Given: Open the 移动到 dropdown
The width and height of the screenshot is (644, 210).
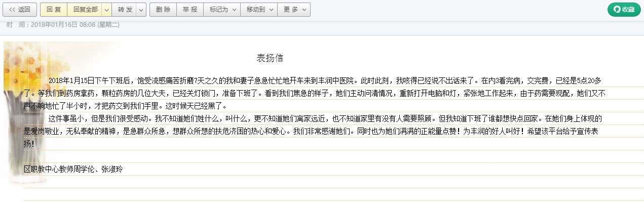Looking at the screenshot, I should (x=259, y=10).
